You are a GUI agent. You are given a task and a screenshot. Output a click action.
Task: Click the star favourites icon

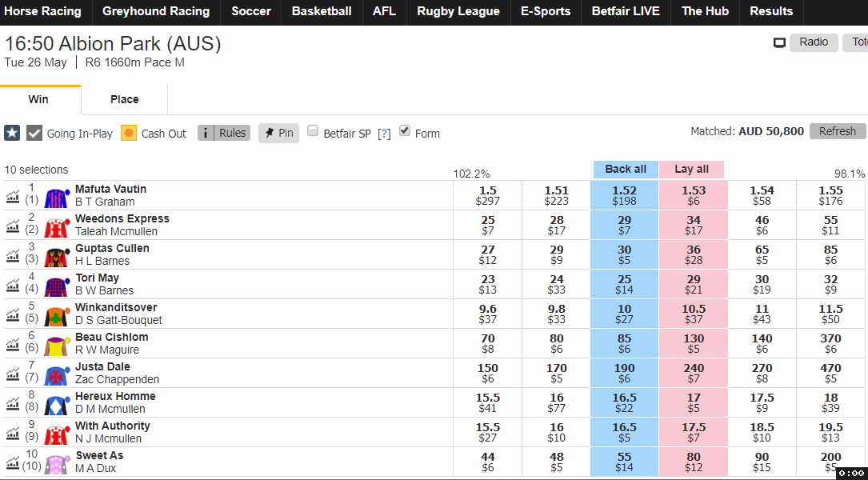point(11,133)
